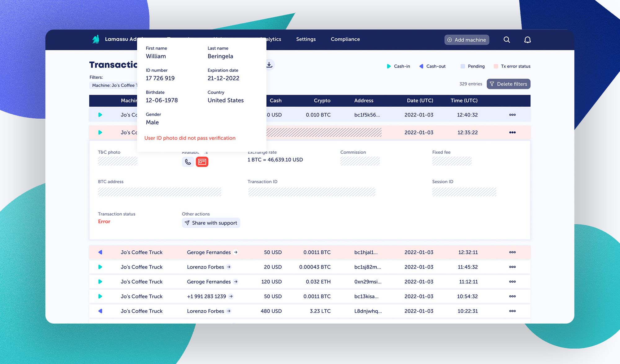
Task: Click the phone data icon
Action: [x=188, y=162]
